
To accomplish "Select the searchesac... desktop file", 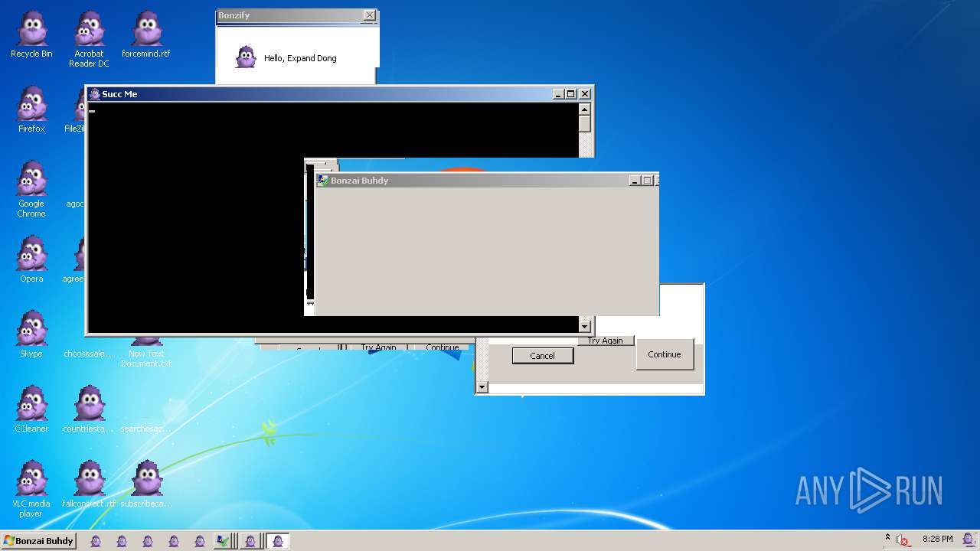I will (145, 429).
